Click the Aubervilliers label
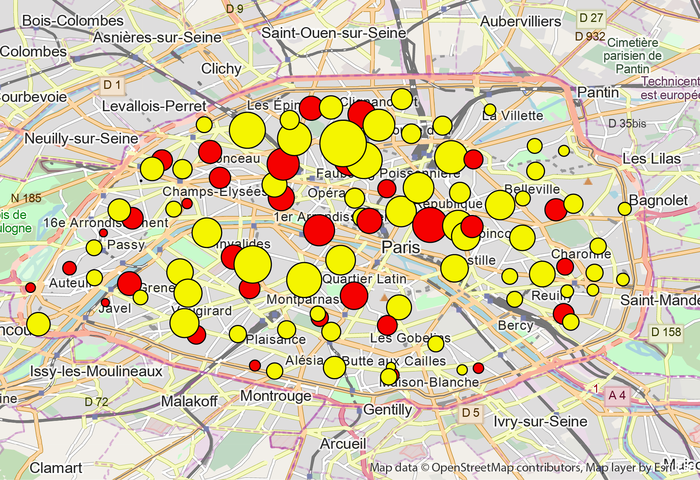This screenshot has width=700, height=480. click(x=521, y=21)
